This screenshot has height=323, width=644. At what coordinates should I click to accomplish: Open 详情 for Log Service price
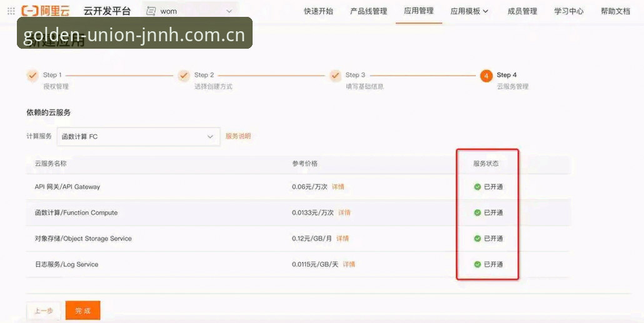tap(349, 264)
